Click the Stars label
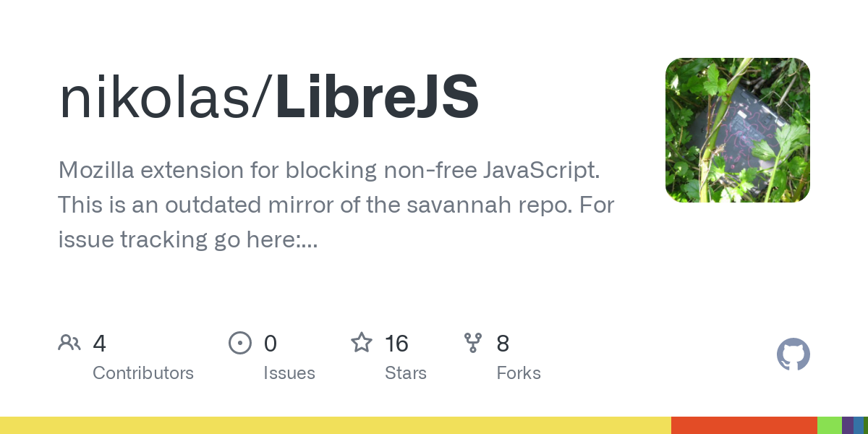The height and width of the screenshot is (434, 868). (x=406, y=373)
